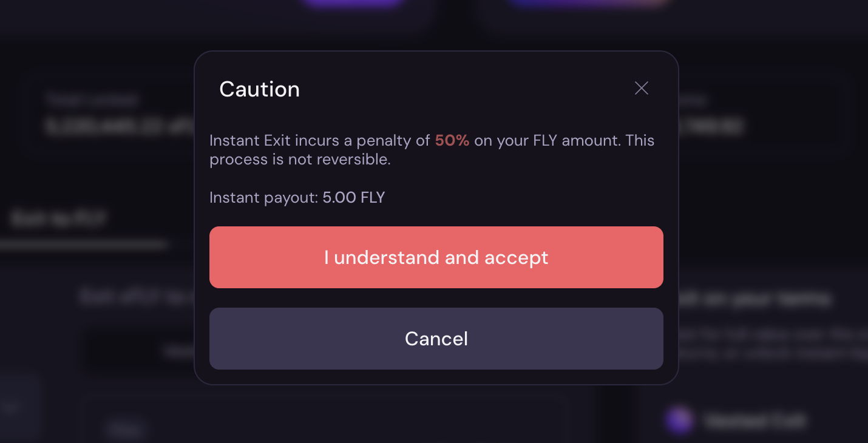Click the red 50% penalty figure
The width and height of the screenshot is (868, 443).
[x=452, y=141]
